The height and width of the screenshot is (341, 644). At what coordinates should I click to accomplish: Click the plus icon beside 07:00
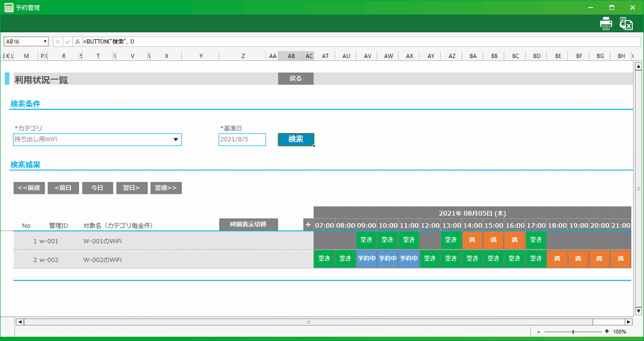click(x=308, y=225)
